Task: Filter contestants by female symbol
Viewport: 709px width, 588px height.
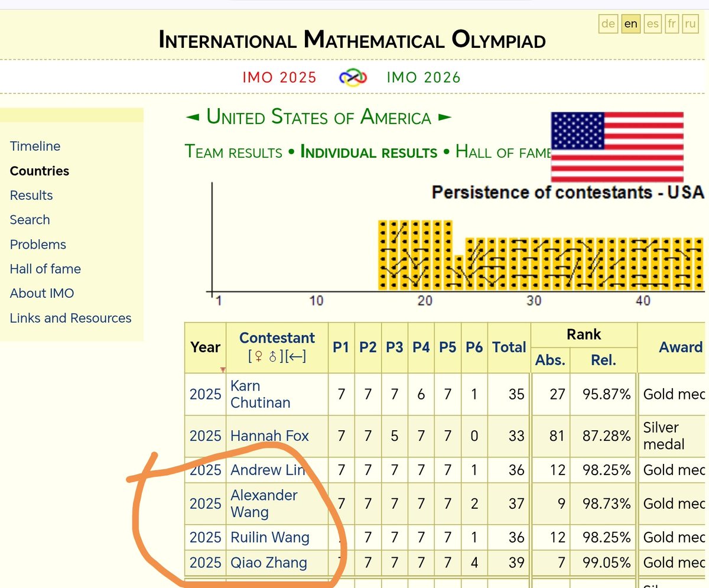Action: coord(258,356)
